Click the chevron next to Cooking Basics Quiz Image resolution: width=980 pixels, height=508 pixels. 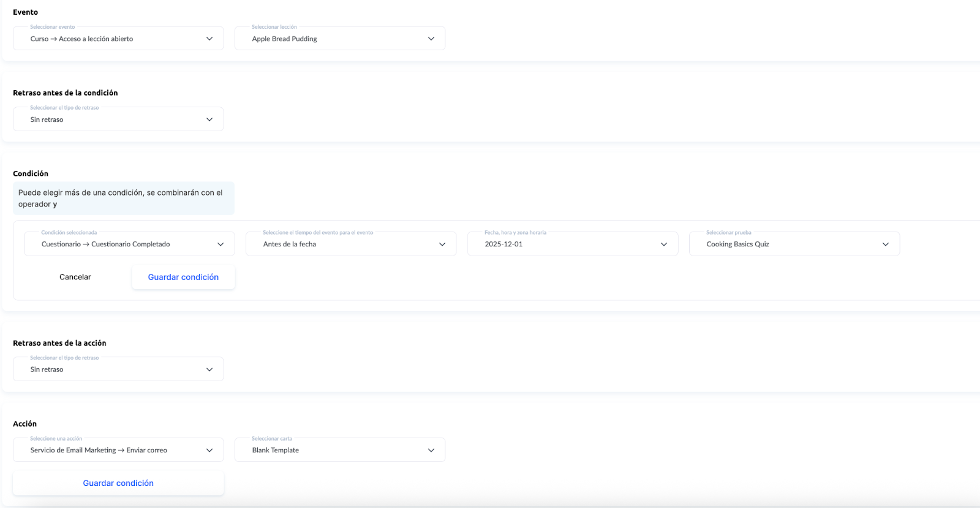886,244
